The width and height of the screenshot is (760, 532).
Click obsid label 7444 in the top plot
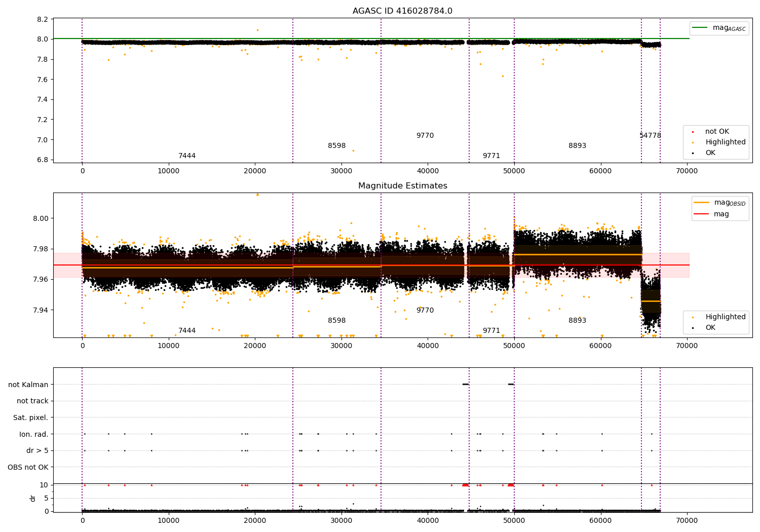(187, 156)
